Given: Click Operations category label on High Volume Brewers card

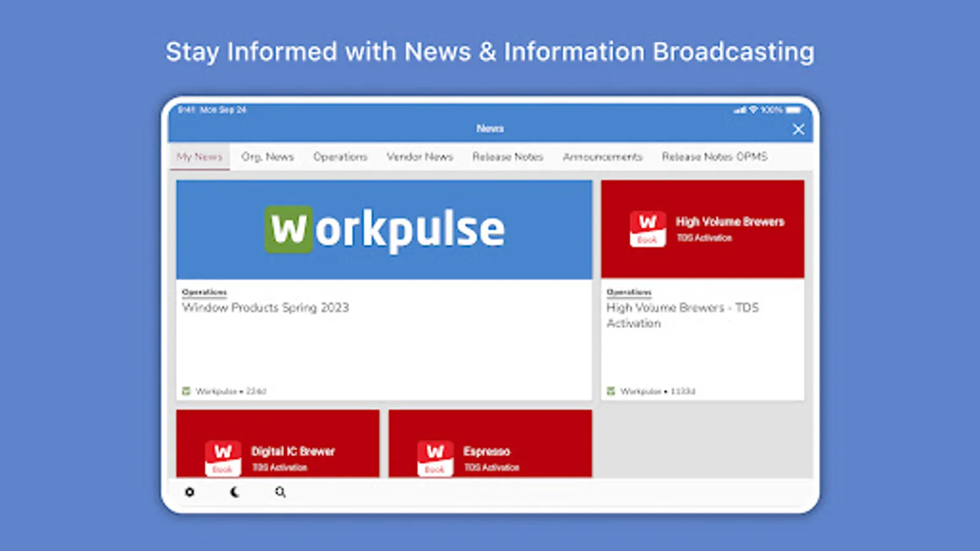Looking at the screenshot, I should (x=629, y=292).
